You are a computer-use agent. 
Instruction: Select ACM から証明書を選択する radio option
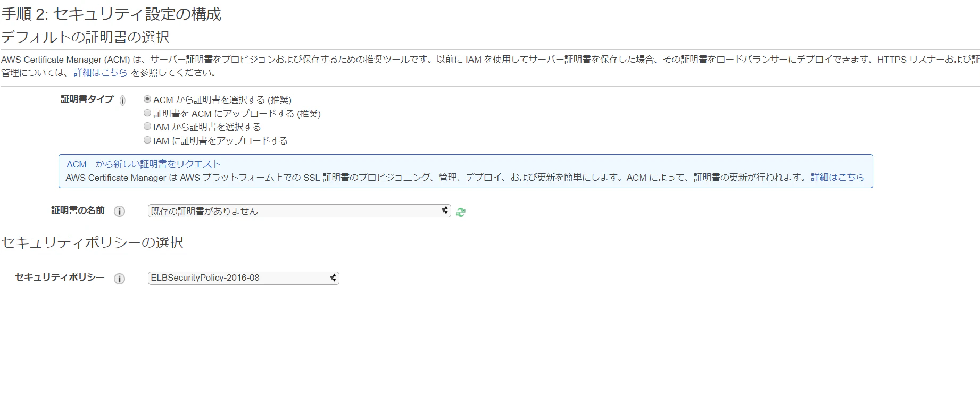pos(147,99)
